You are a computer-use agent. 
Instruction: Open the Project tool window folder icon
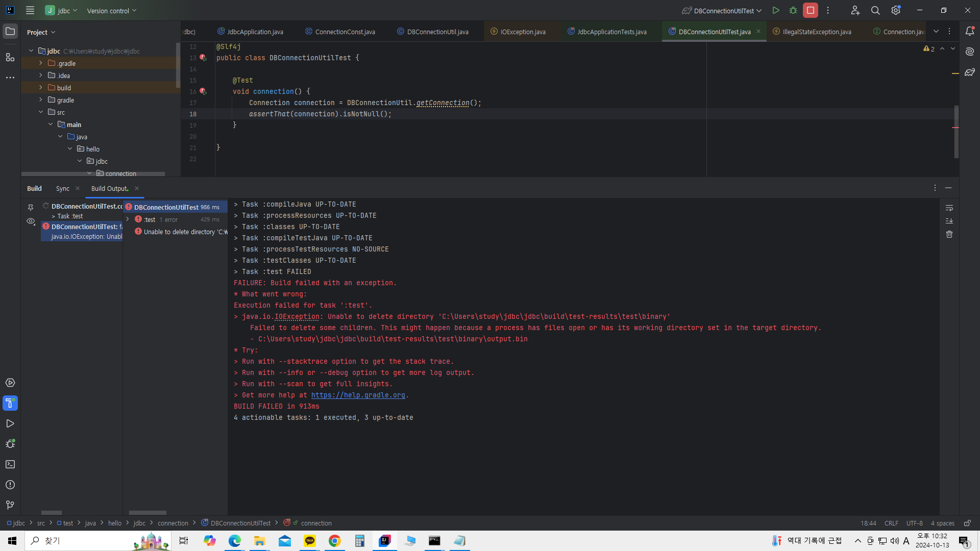(10, 32)
